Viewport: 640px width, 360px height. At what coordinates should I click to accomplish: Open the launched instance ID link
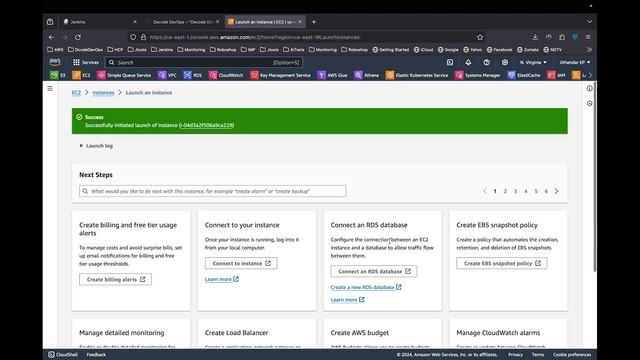[x=207, y=125]
